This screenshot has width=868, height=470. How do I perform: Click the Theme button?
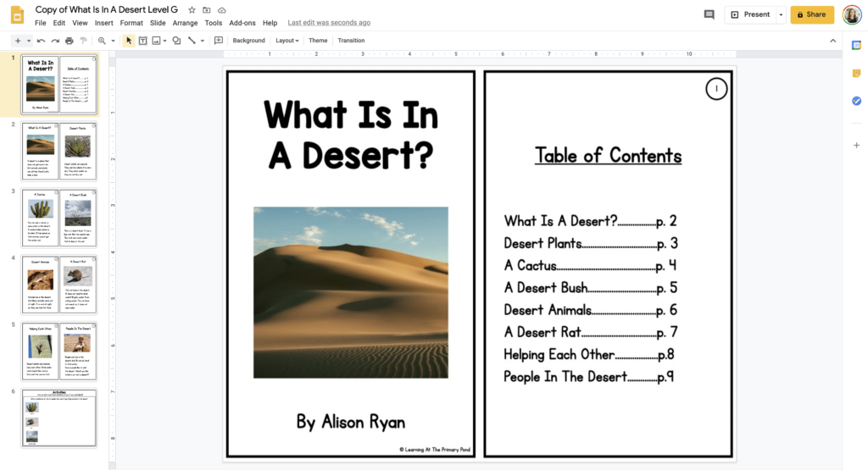tap(318, 41)
